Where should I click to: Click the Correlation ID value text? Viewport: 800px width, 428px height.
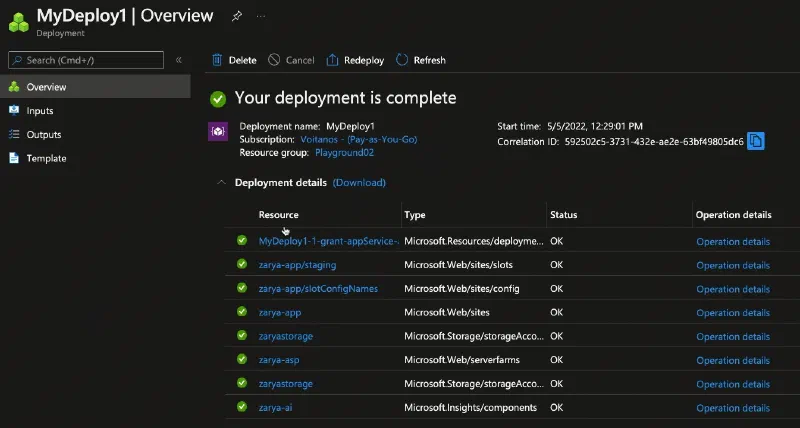pyautogui.click(x=654, y=142)
